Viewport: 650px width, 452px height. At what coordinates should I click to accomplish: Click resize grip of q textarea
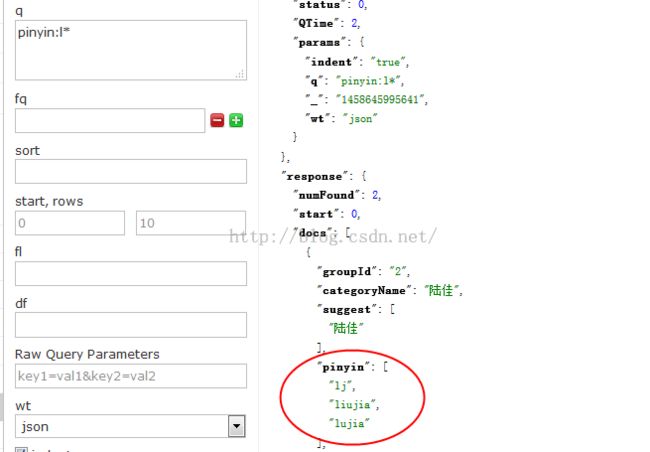click(240, 74)
